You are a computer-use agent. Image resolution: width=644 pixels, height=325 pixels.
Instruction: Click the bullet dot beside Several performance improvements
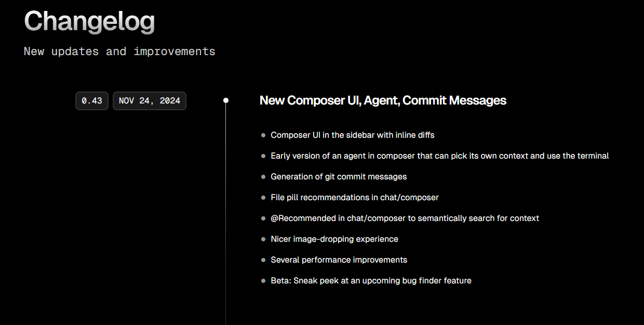pyautogui.click(x=263, y=260)
